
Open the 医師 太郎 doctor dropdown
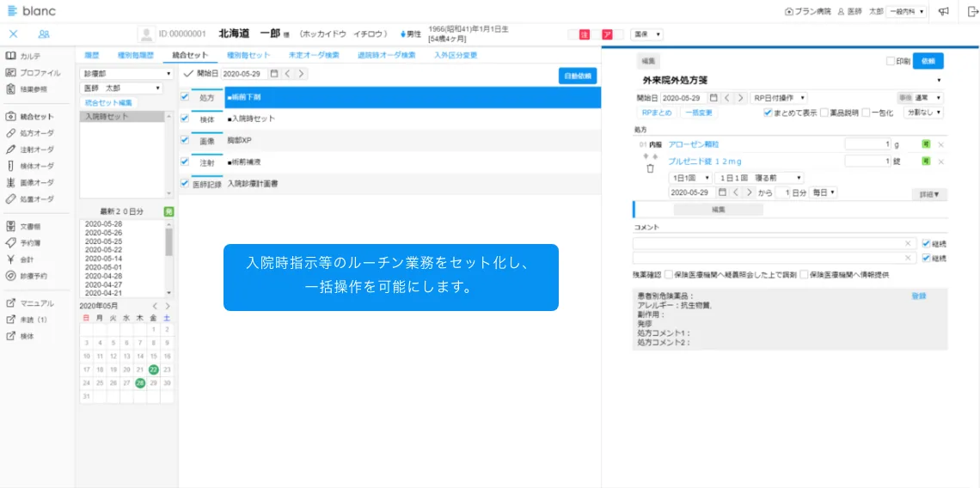(121, 88)
